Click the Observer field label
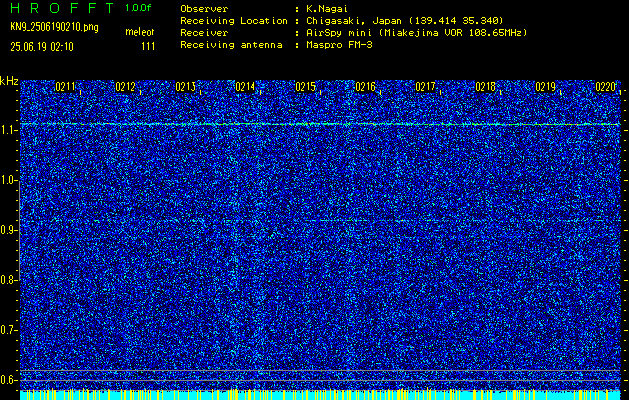 coord(204,9)
